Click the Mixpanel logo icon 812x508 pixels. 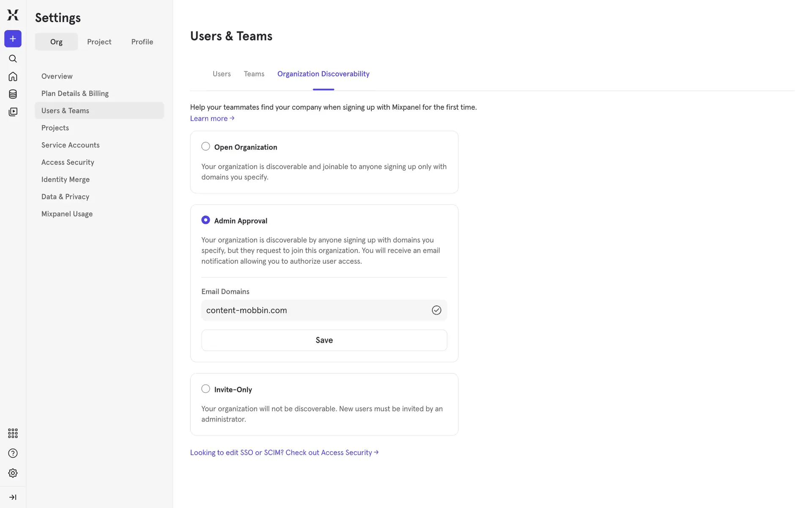pos(13,15)
